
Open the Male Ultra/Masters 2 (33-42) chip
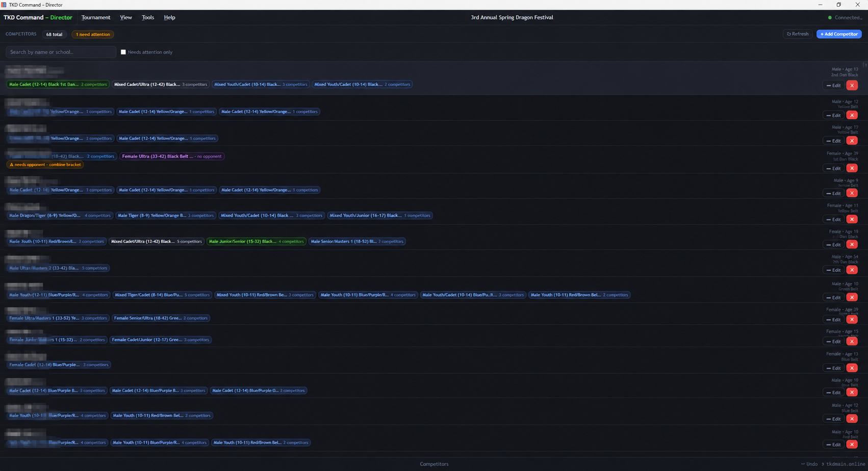point(58,268)
